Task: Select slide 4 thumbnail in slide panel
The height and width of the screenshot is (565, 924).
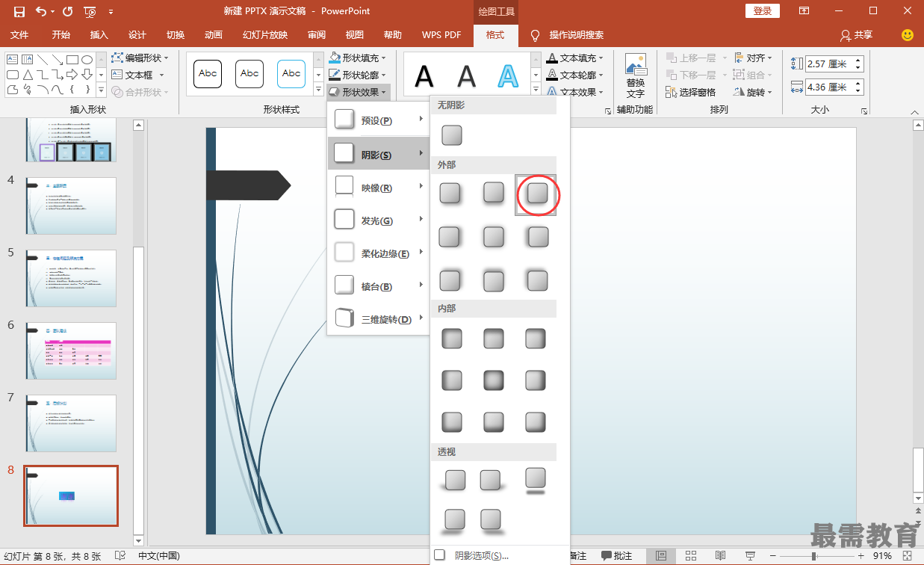Action: 71,206
